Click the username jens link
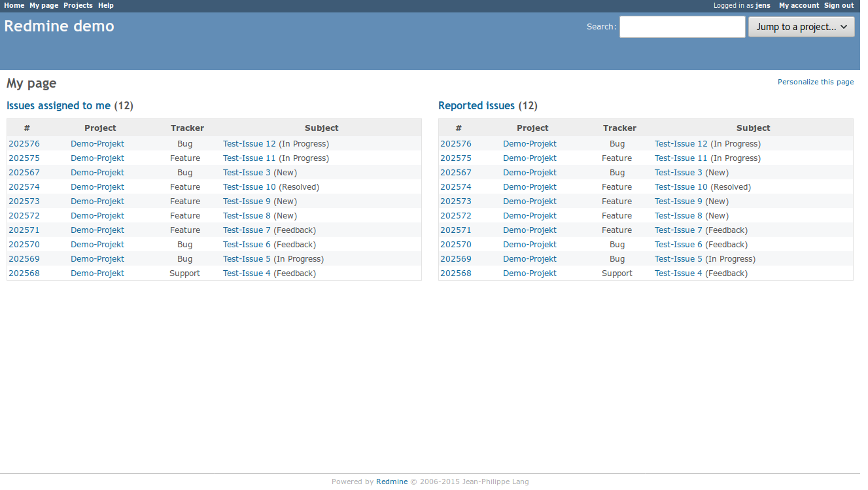868x490 pixels. 763,5
